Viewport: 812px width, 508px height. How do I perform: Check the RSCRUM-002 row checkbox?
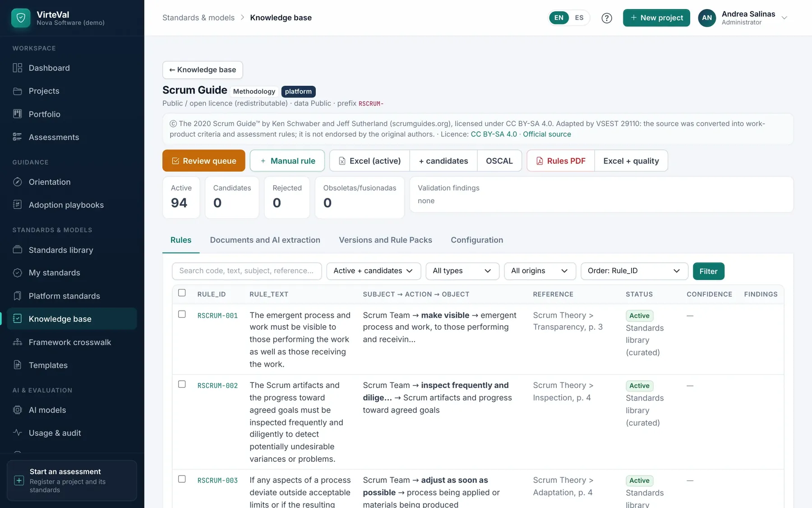pos(182,384)
